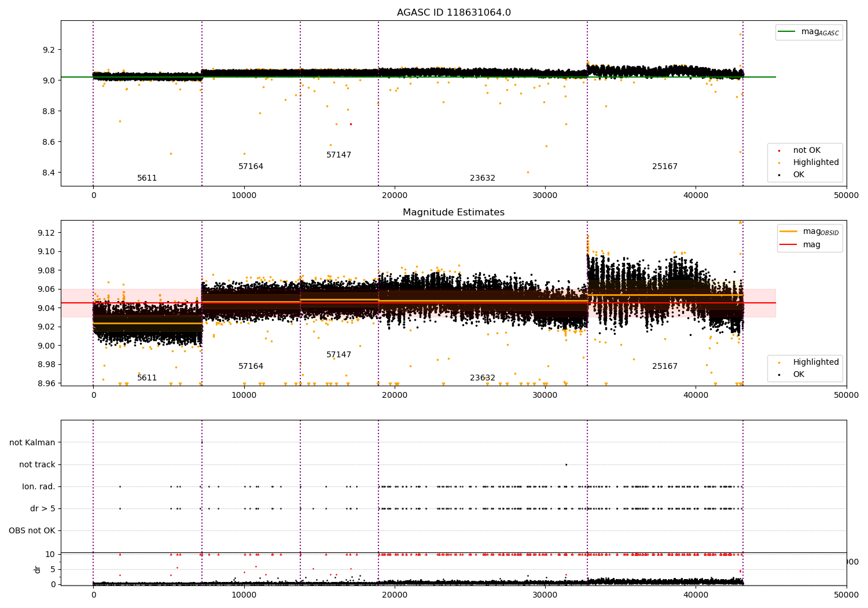This screenshot has height=608, width=868.
Task: Click the 'dr > 5' axis label
Action: click(x=43, y=509)
